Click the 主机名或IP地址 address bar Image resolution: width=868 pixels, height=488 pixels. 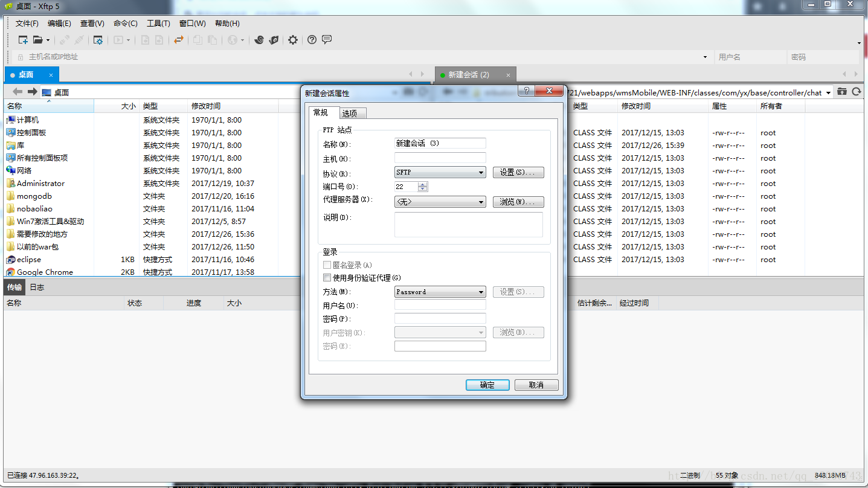[362, 57]
